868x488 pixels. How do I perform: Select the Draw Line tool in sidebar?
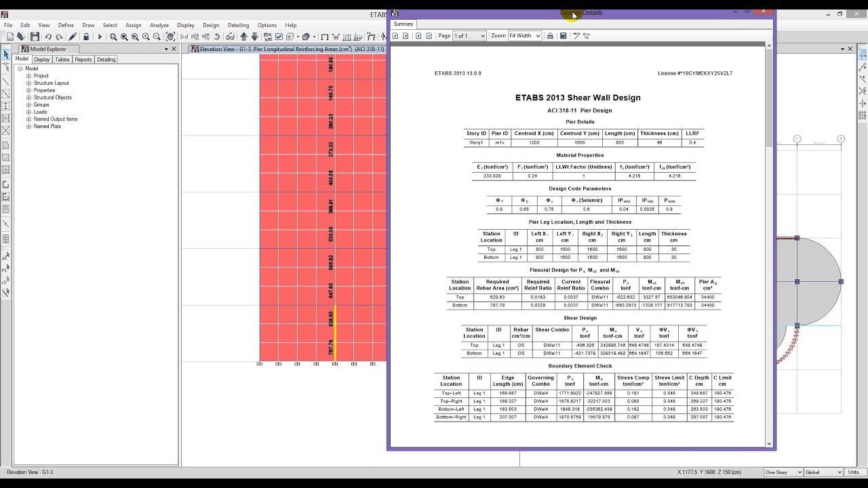[5, 81]
